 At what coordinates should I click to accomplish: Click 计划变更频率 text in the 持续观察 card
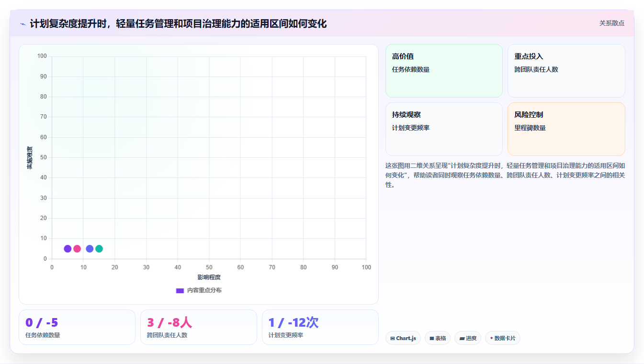click(x=411, y=128)
